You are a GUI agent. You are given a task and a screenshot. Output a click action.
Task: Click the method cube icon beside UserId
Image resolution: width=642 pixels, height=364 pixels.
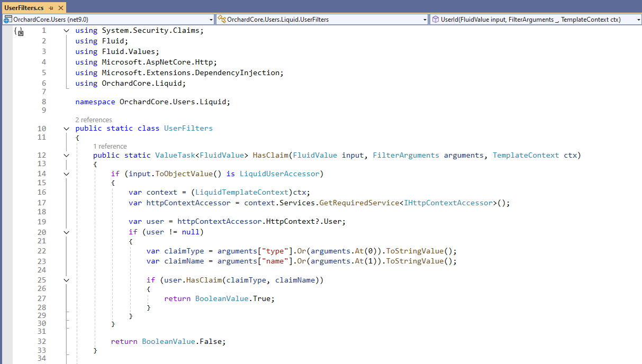pos(435,20)
